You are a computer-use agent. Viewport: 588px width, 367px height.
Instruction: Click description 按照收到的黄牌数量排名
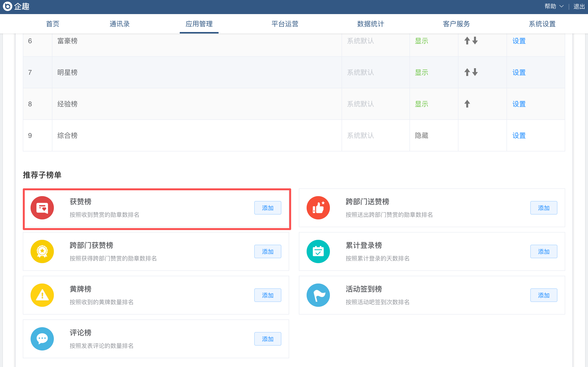pos(102,302)
